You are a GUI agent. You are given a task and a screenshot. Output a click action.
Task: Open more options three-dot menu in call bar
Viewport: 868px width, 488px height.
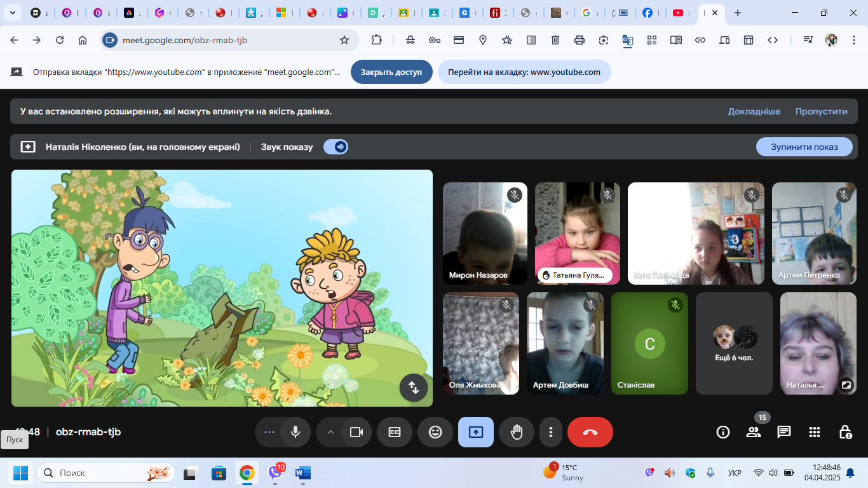pyautogui.click(x=551, y=432)
